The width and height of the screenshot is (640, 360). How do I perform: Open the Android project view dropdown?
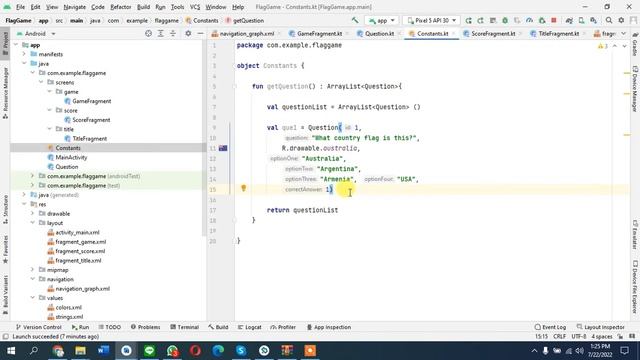36,33
